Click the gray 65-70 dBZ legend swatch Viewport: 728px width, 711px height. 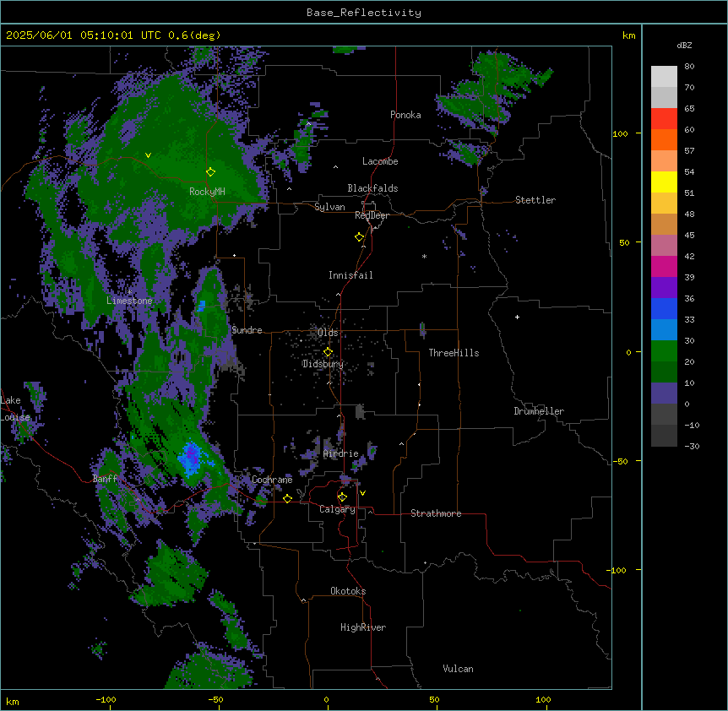pos(664,97)
